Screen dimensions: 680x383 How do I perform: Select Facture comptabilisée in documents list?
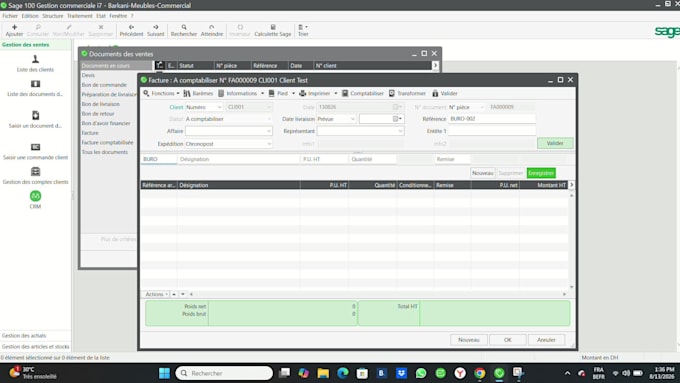[108, 142]
